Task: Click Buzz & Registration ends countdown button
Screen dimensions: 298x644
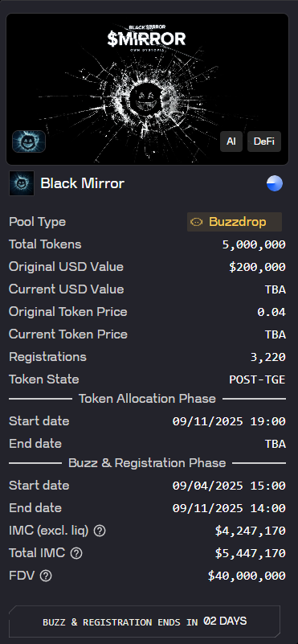Action: click(x=145, y=621)
